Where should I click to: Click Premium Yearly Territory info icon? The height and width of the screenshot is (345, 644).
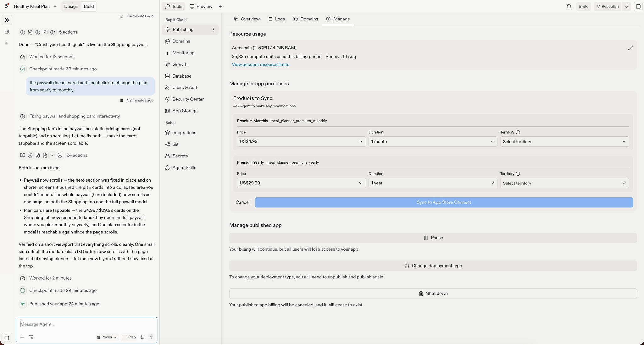518,174
